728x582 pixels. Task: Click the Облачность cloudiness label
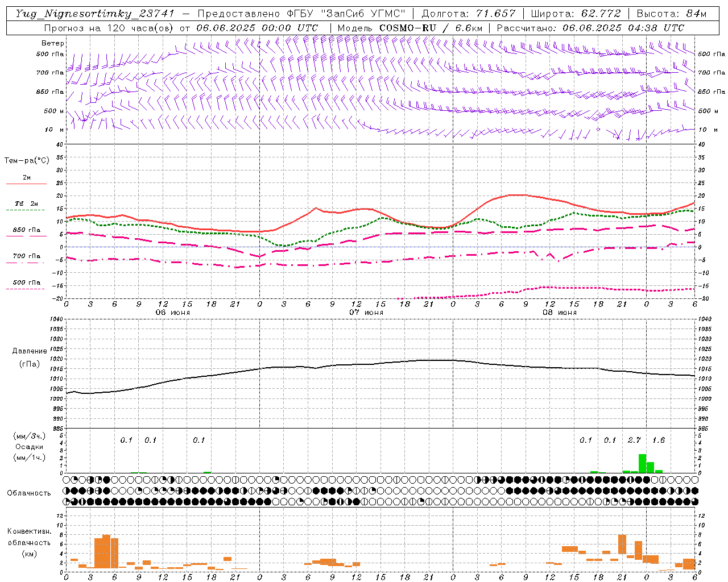coord(29,493)
